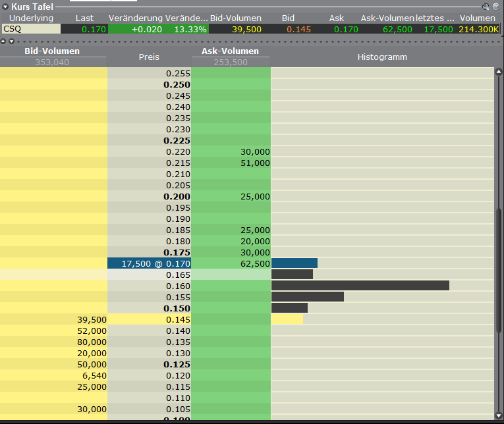Click the Histogramm column header
The height and width of the screenshot is (424, 504).
382,57
